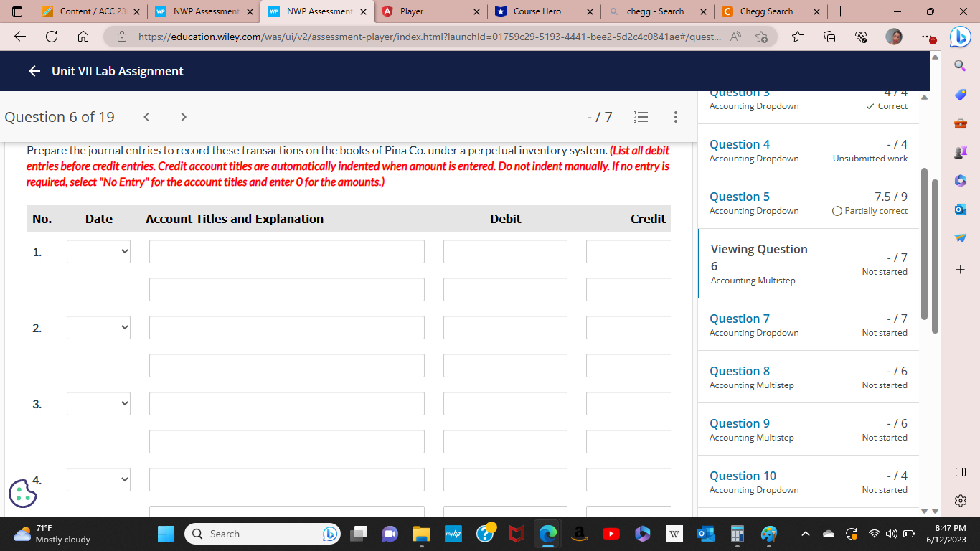Open the numbered question list in the assessment player

(x=641, y=117)
